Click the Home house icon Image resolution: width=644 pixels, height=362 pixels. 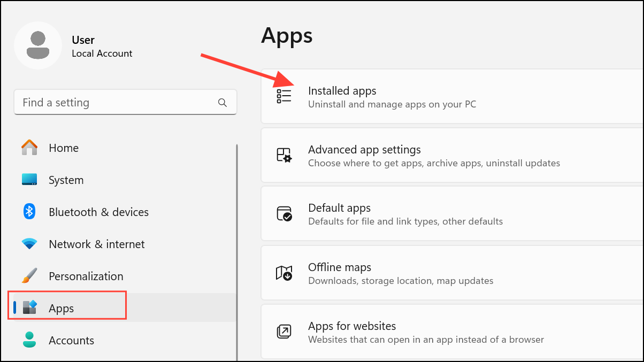[x=28, y=148]
